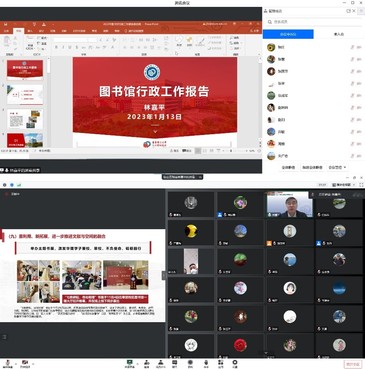Screen dimensions: 365x369
Task: Turn on the video camera icon
Action: coord(25,363)
